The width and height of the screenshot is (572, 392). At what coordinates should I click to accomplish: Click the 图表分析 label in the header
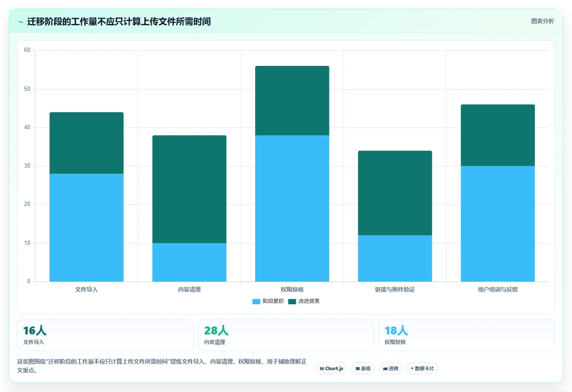542,21
